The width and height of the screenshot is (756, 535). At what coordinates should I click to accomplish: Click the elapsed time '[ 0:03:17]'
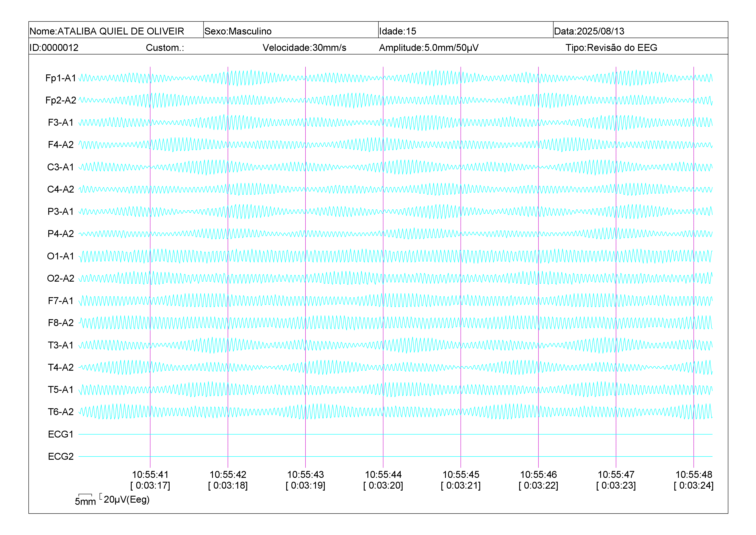point(150,486)
